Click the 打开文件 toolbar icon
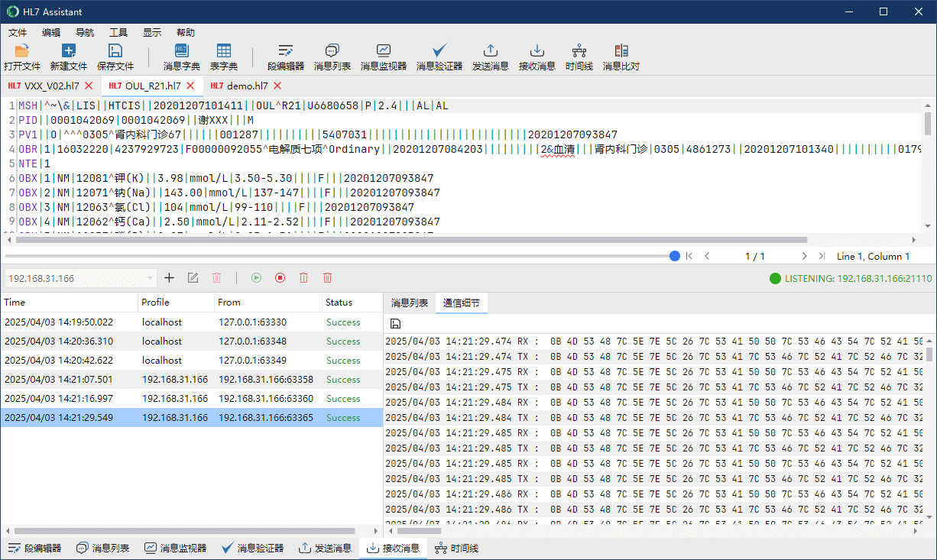This screenshot has height=560, width=937. pos(22,57)
